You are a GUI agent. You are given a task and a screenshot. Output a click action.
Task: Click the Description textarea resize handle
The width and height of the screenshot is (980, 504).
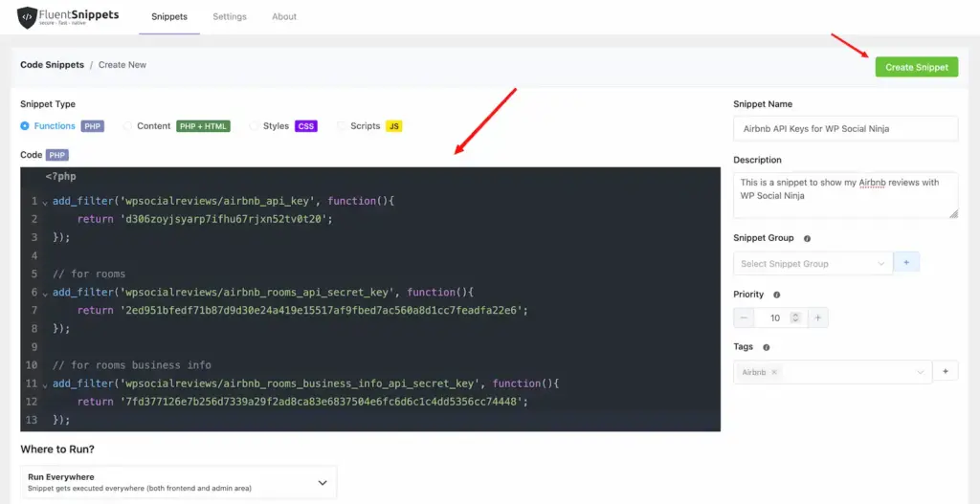click(954, 213)
